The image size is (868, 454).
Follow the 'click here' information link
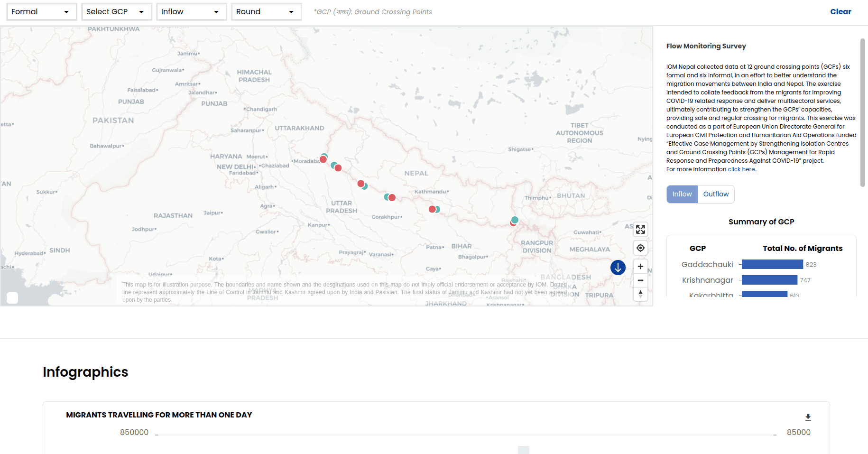742,169
